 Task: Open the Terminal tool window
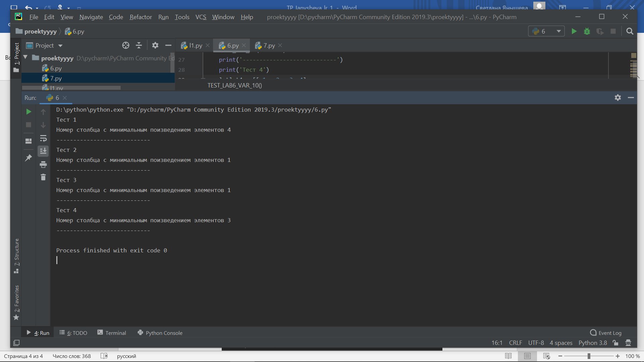click(112, 333)
